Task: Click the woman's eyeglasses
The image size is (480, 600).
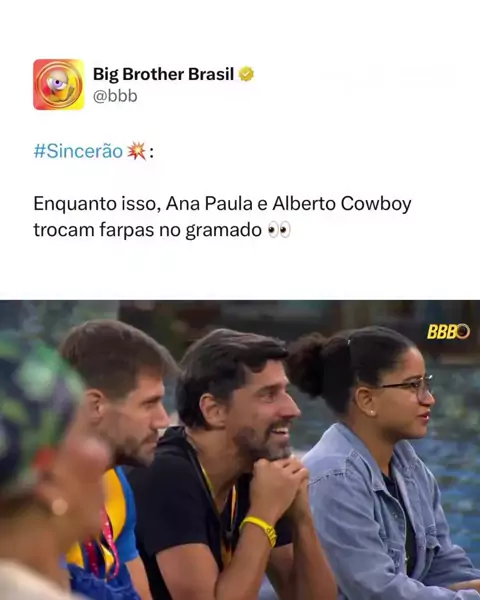Action: pos(410,388)
